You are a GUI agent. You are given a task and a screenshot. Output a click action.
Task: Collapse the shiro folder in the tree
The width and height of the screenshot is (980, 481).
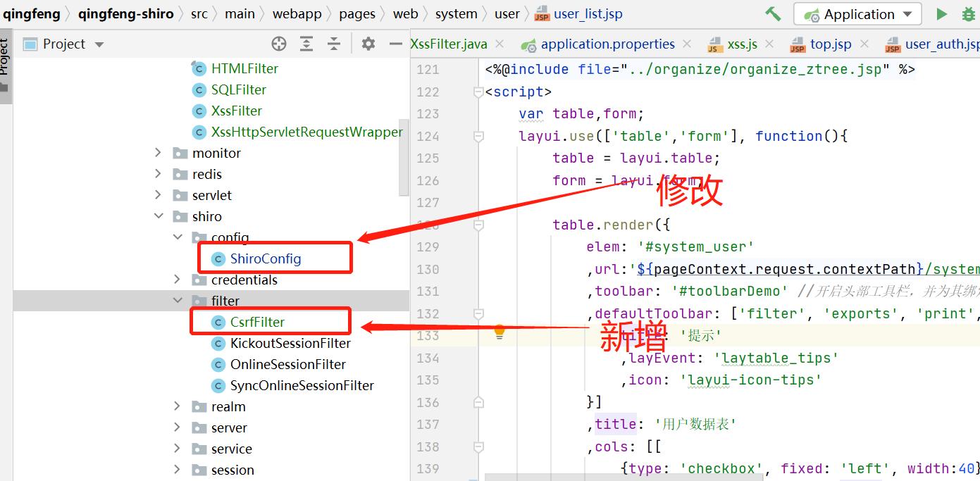[x=159, y=216]
